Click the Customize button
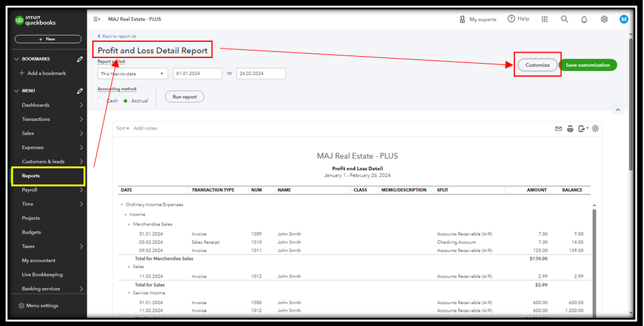Viewport: 644px width, 326px height. click(x=537, y=65)
